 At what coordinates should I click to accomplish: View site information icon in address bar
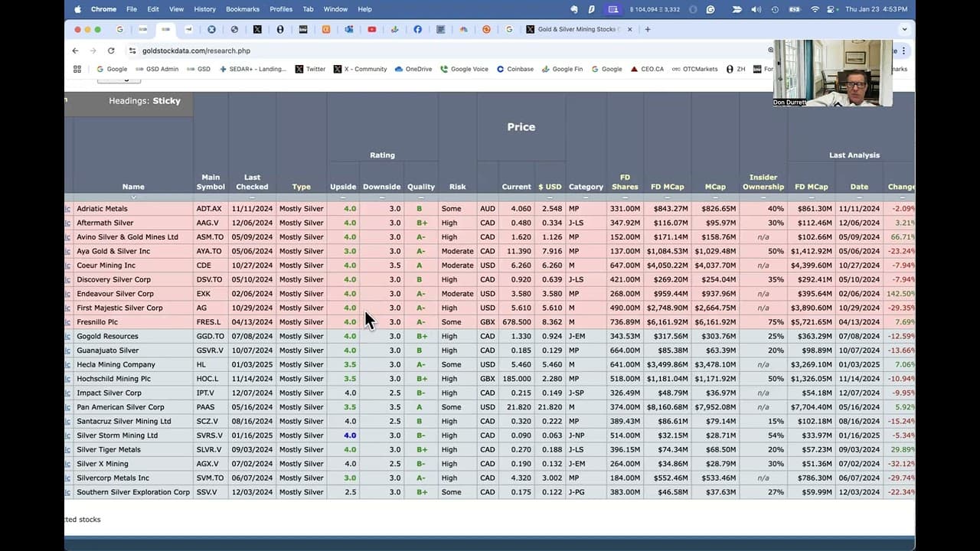point(132,51)
